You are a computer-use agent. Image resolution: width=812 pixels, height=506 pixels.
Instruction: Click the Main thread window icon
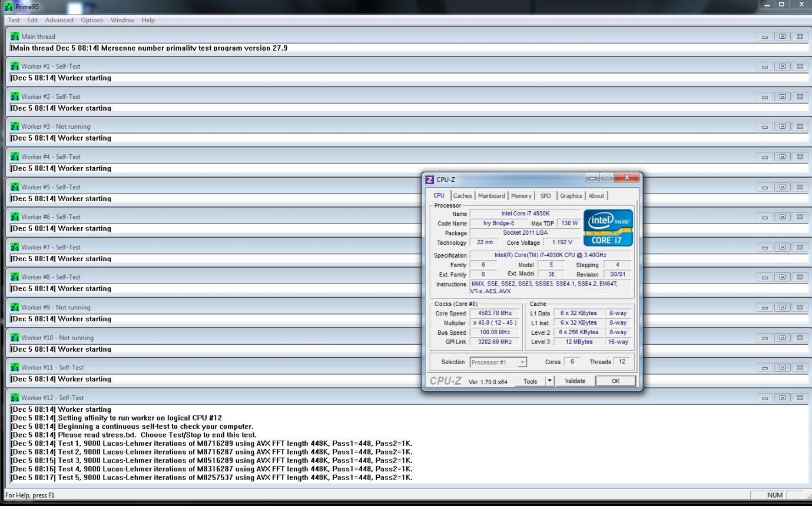tap(15, 36)
